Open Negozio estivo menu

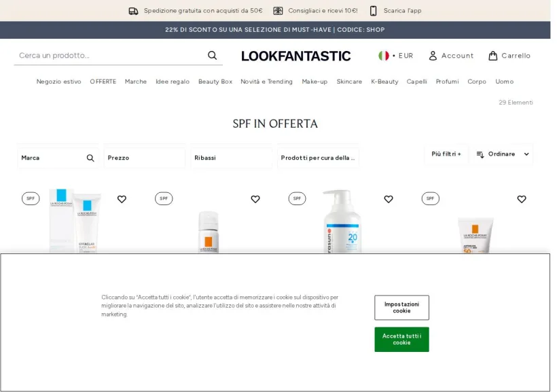tap(58, 82)
